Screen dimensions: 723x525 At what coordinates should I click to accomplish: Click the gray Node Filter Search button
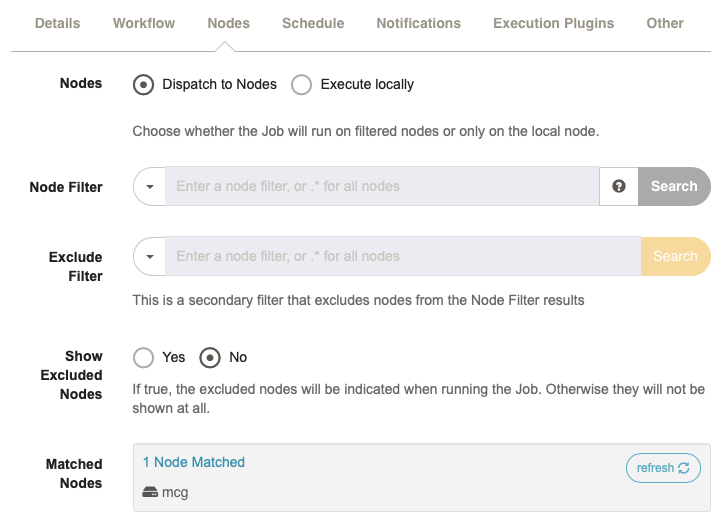point(674,186)
